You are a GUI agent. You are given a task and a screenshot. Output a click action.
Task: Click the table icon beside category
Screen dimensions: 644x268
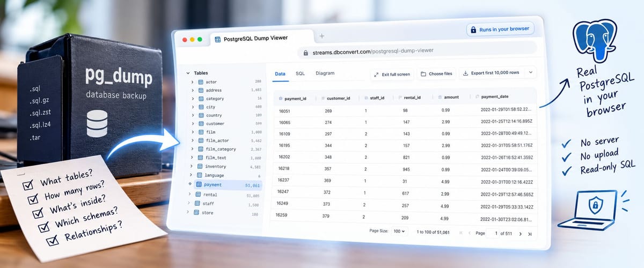click(201, 99)
